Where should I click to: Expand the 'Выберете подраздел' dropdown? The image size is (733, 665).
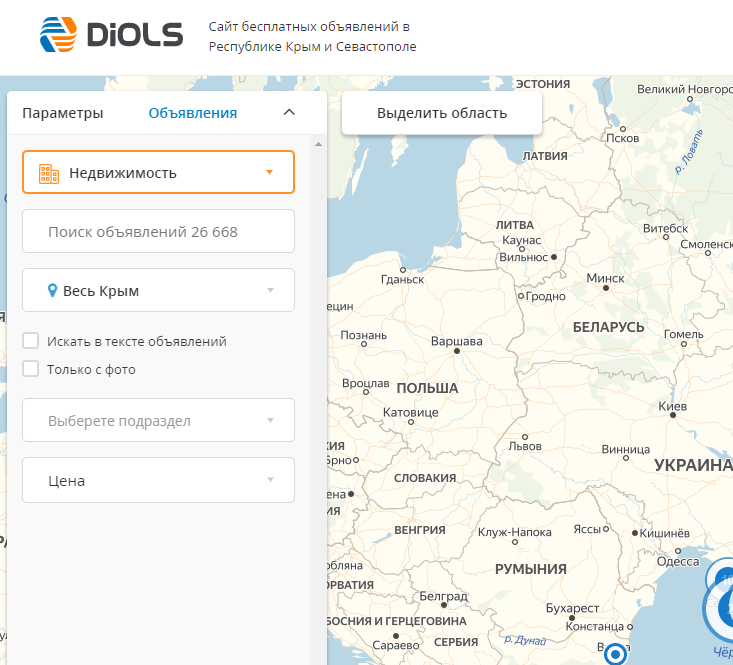[x=158, y=420]
